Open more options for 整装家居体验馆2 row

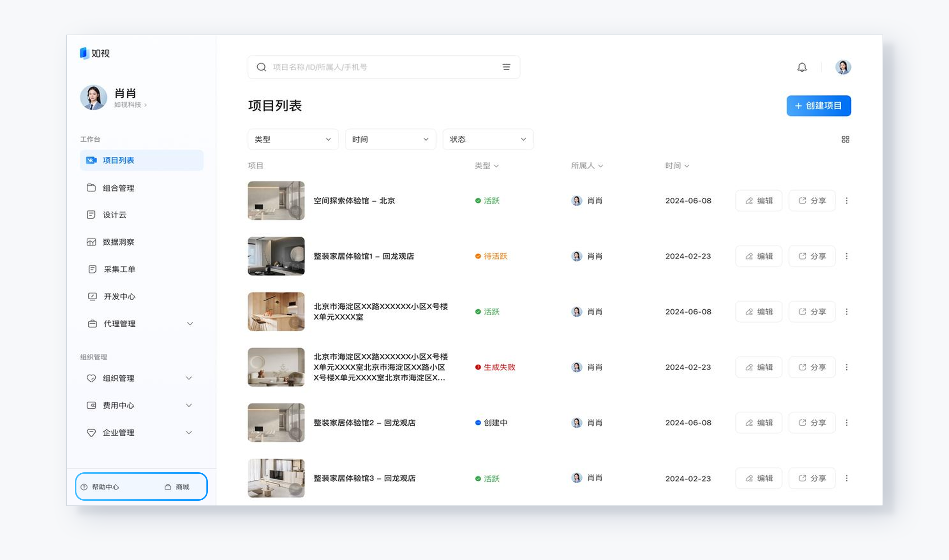(847, 422)
